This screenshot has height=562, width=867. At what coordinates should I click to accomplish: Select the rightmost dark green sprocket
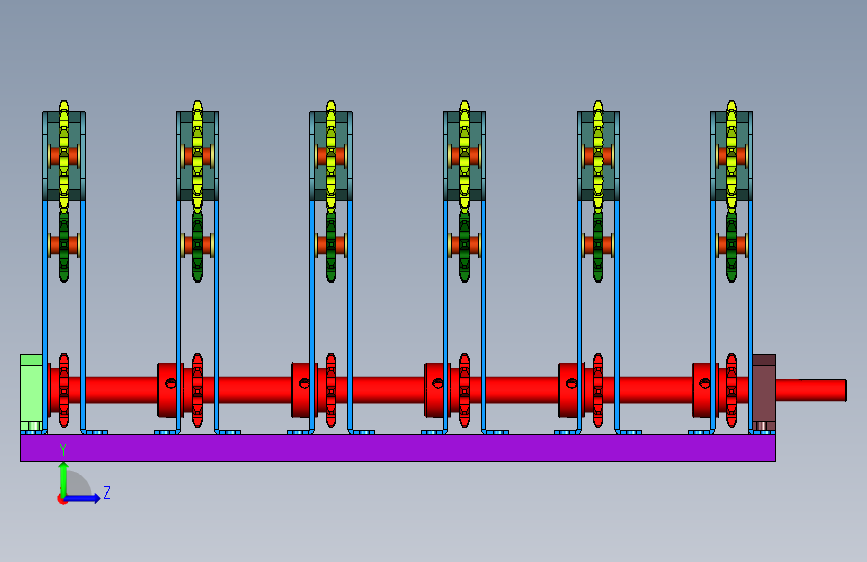coord(732,247)
